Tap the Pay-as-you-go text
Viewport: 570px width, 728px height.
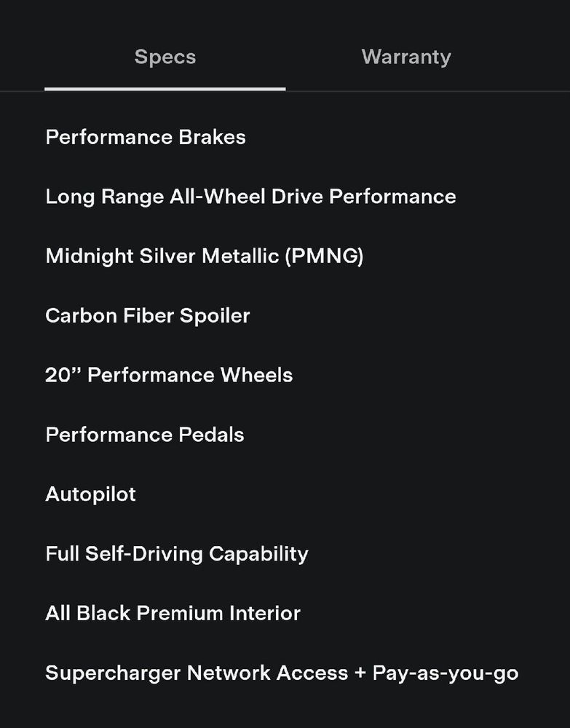tap(446, 673)
